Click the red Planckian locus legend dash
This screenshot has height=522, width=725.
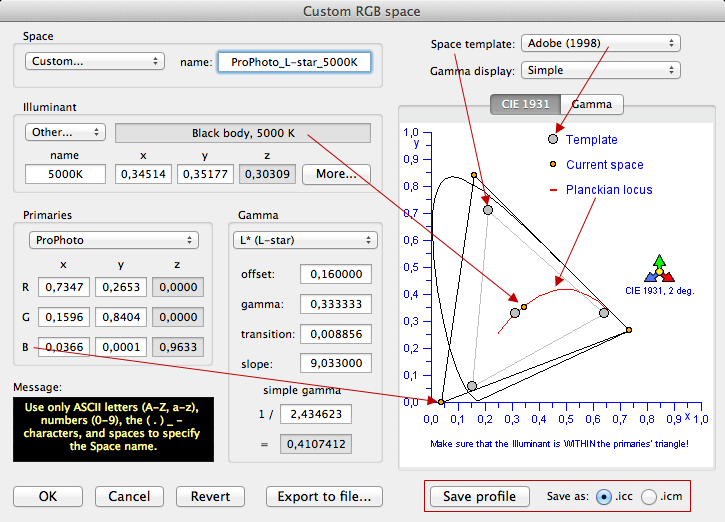553,190
